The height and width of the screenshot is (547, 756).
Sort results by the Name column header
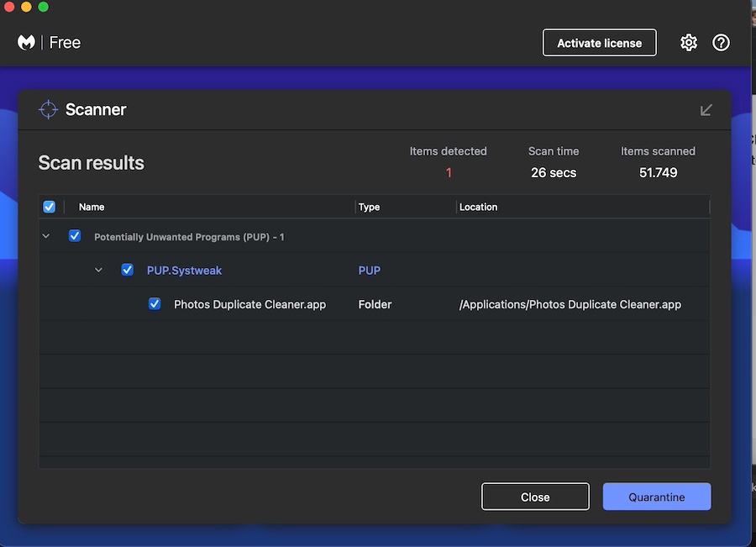click(92, 207)
